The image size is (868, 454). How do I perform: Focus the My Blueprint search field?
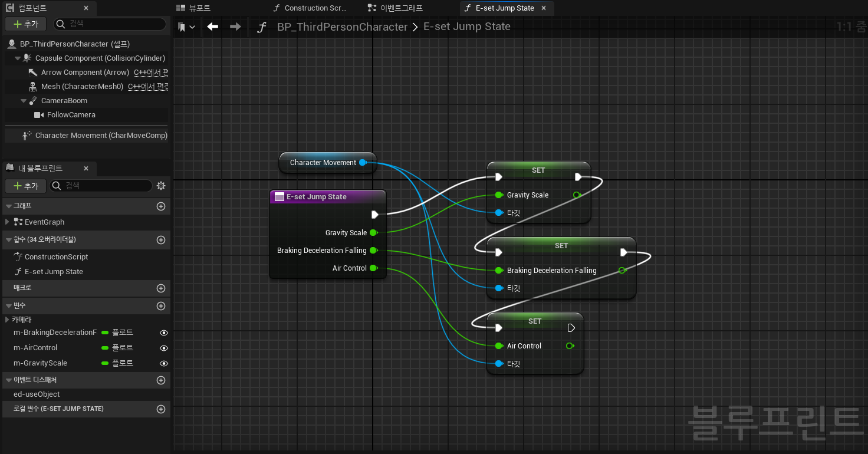[x=101, y=186]
